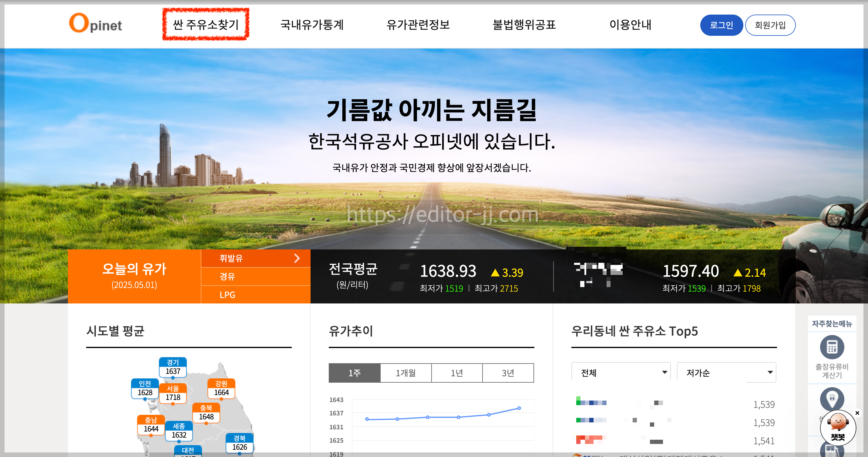Select the 1개월 period in 유가추이 chart
The image size is (868, 457).
(406, 373)
